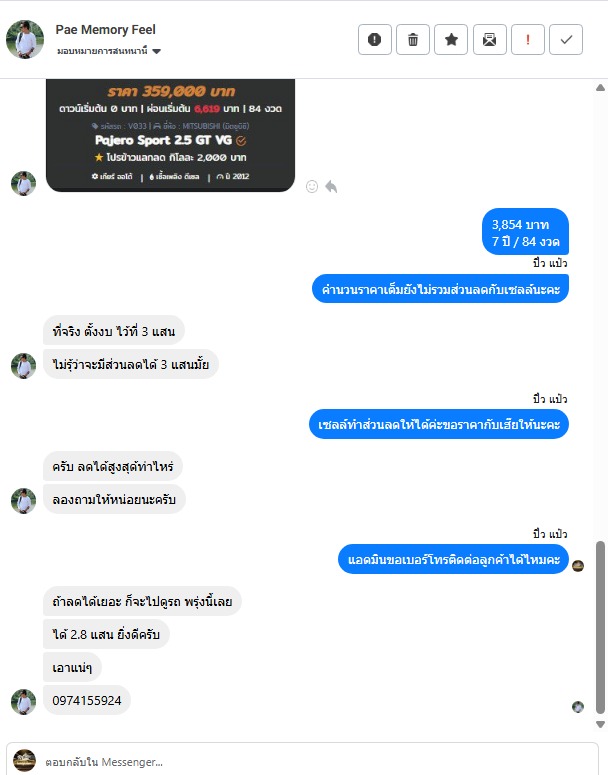Click the chat scrollbar thumb
The width and height of the screenshot is (608, 775).
(601, 628)
